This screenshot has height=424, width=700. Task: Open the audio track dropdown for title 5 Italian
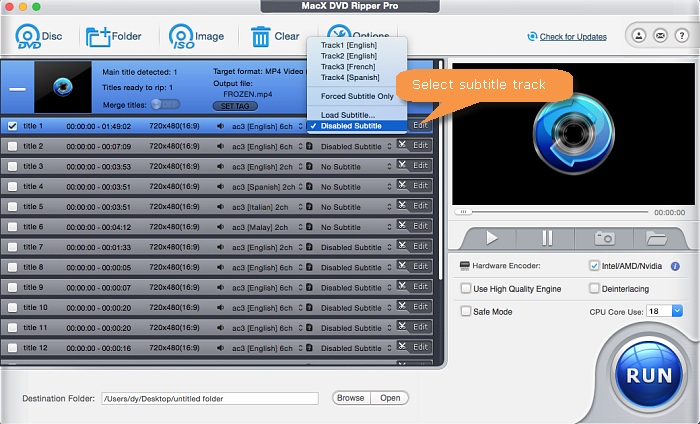[x=267, y=207]
